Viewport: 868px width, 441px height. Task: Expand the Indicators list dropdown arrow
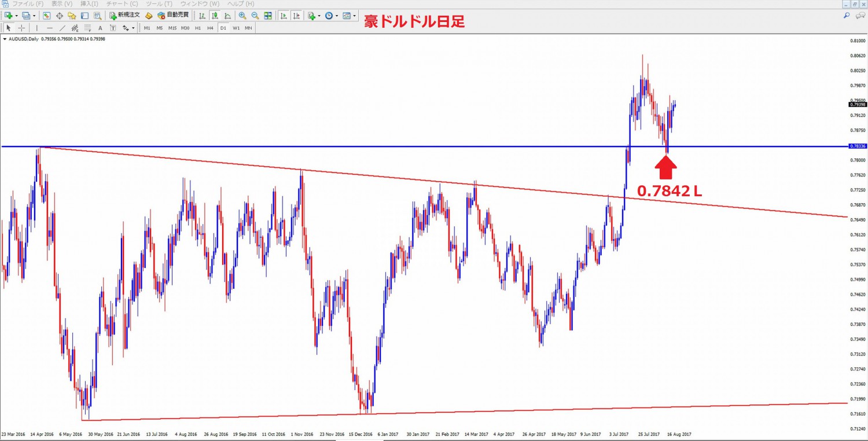tap(319, 16)
